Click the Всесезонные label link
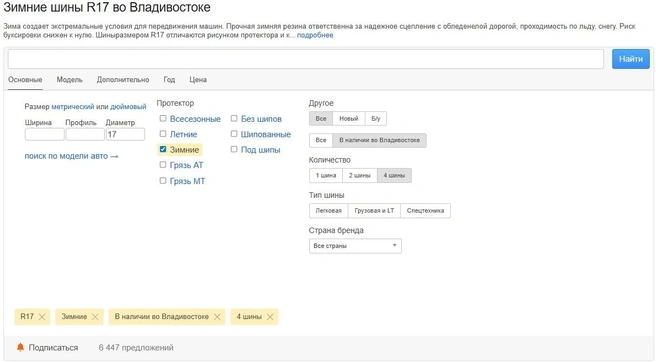This screenshot has width=656, height=362. pyautogui.click(x=195, y=119)
